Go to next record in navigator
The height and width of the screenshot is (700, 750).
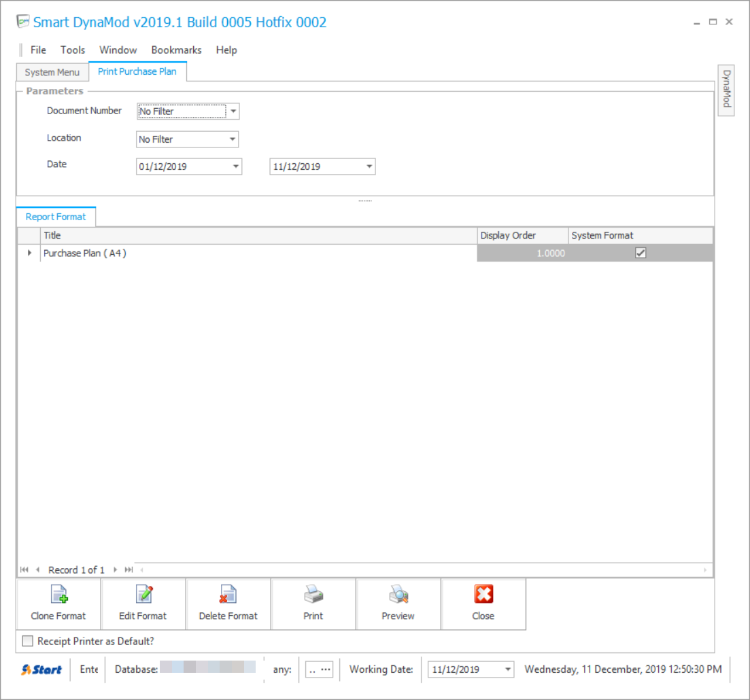[x=116, y=570]
